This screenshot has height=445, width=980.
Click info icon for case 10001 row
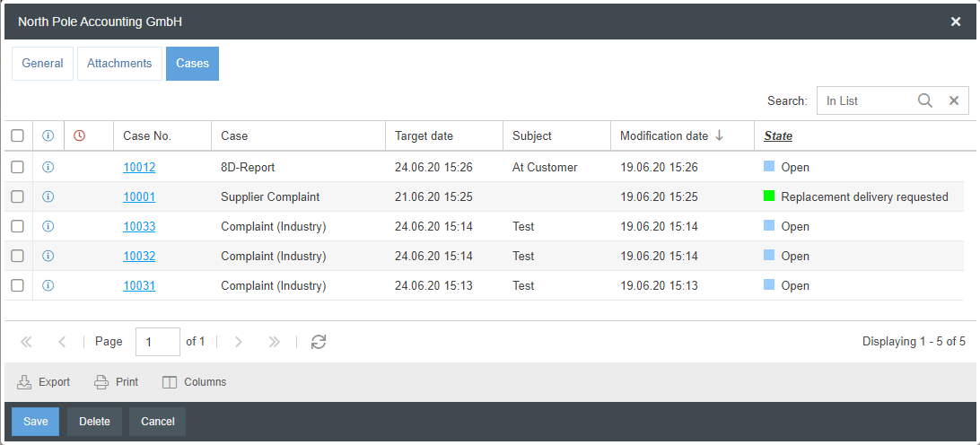click(48, 196)
